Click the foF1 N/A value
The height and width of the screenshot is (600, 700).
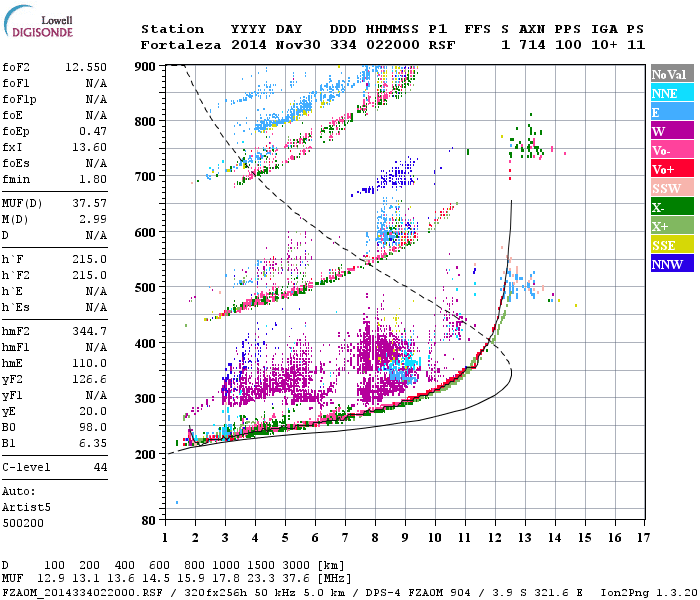click(96, 83)
